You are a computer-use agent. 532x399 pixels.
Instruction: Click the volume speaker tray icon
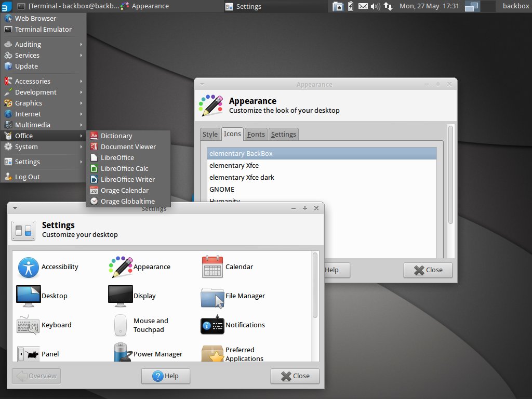pos(375,6)
